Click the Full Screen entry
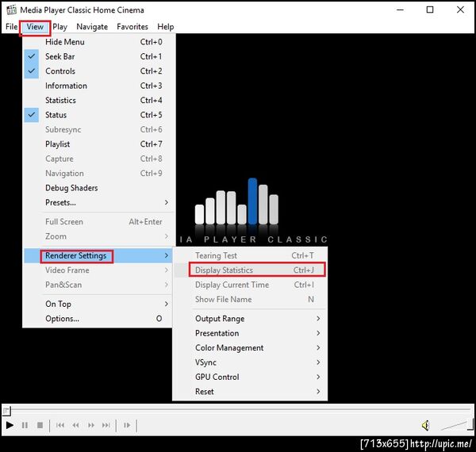 98,222
